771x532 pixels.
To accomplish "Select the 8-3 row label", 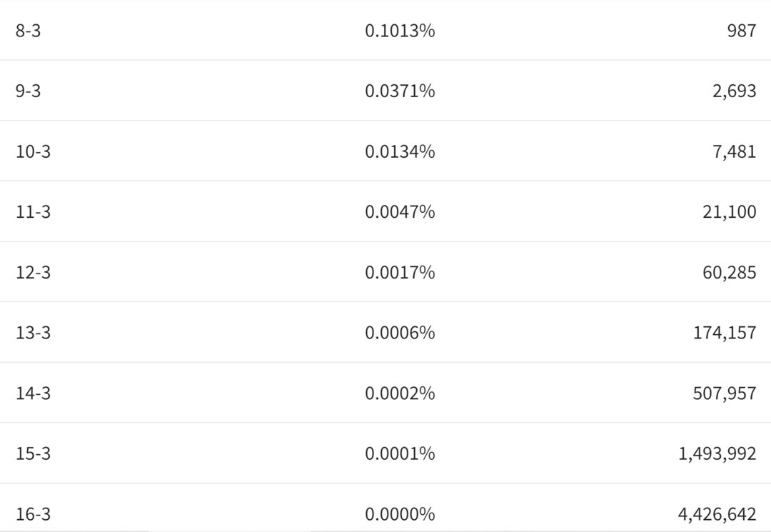I will pyautogui.click(x=28, y=31).
